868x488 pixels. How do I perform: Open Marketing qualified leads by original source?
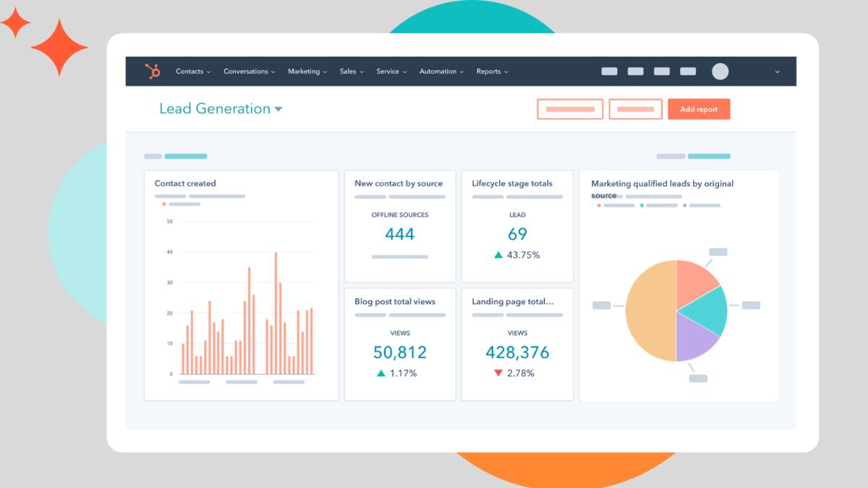pyautogui.click(x=662, y=189)
